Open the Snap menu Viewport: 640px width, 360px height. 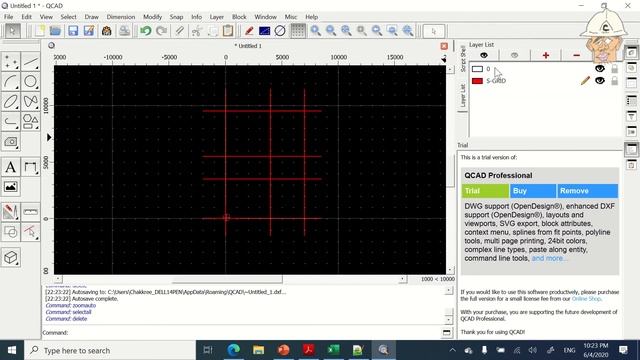176,17
